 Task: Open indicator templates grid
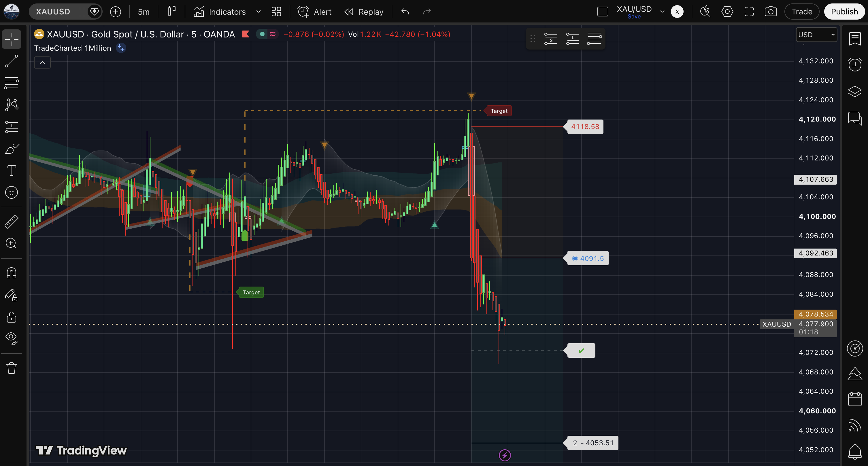point(276,12)
